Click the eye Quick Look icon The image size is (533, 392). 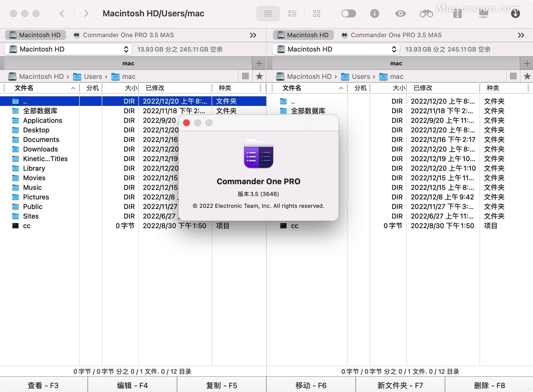tap(400, 14)
